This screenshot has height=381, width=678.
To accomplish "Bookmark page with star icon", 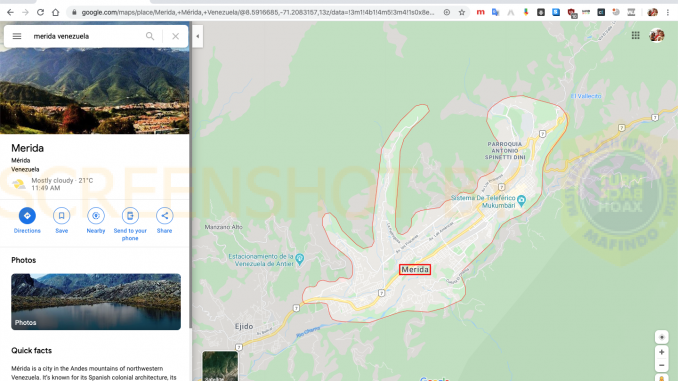I will tap(462, 13).
